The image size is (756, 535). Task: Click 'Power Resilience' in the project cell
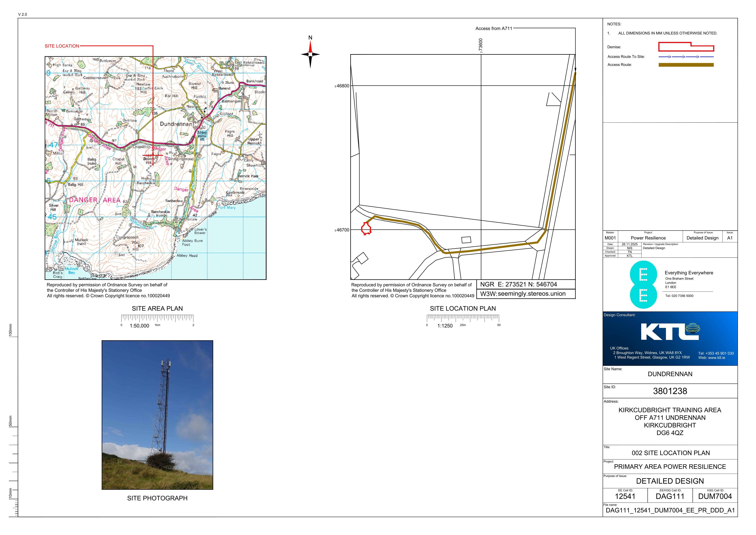(x=648, y=238)
